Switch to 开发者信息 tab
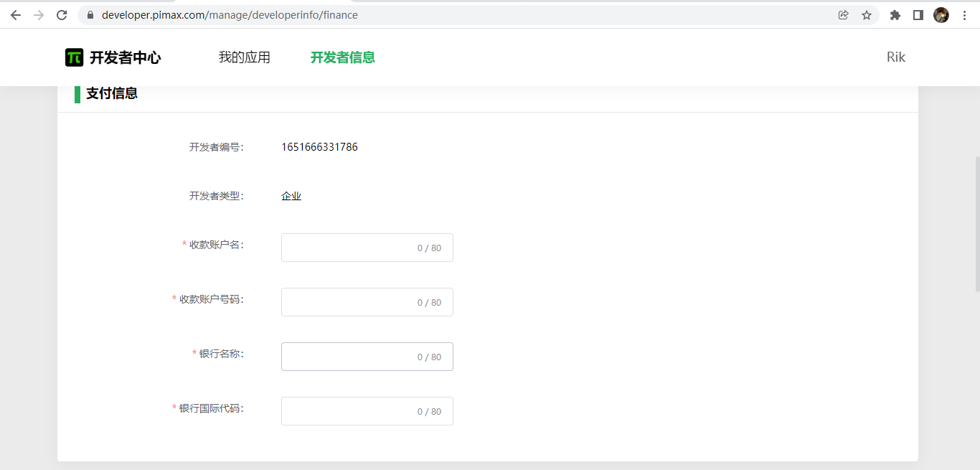The height and width of the screenshot is (470, 980). click(x=343, y=57)
